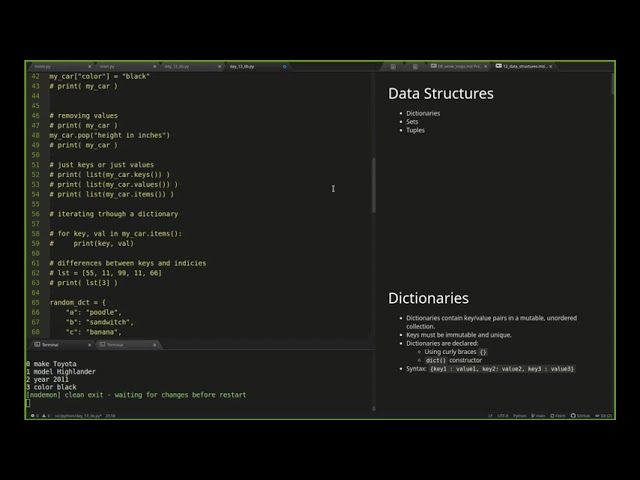640x480 pixels.
Task: Click the main git branch indicator
Action: pyautogui.click(x=538, y=416)
